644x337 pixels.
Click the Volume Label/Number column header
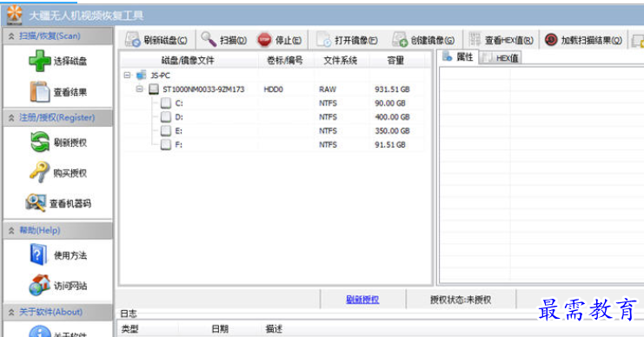coord(285,60)
